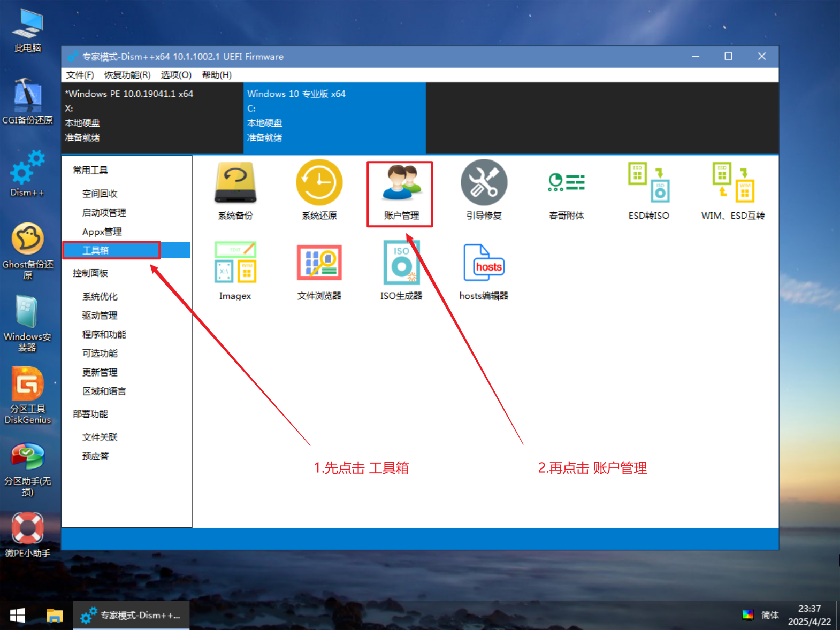Minimize the Dism++ window
Viewport: 840px width, 630px height.
pyautogui.click(x=696, y=56)
